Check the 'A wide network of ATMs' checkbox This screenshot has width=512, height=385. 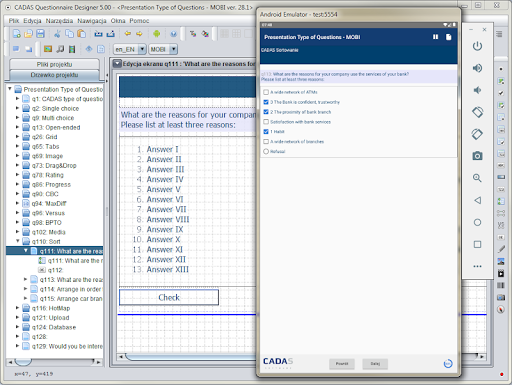[266, 92]
